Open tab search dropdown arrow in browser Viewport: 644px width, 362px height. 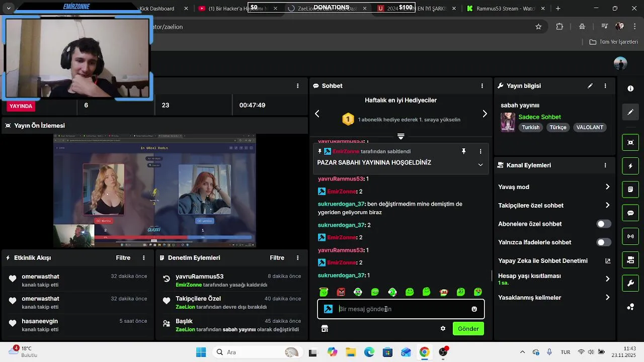(x=9, y=9)
